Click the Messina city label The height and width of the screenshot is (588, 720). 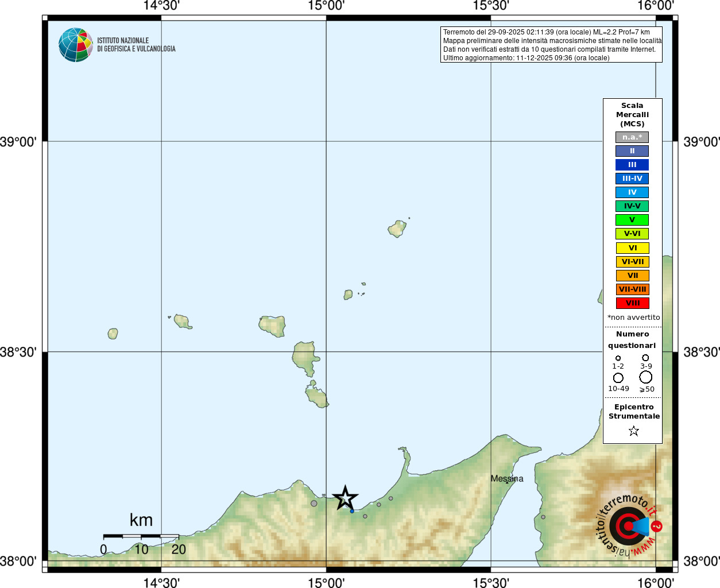click(x=506, y=479)
